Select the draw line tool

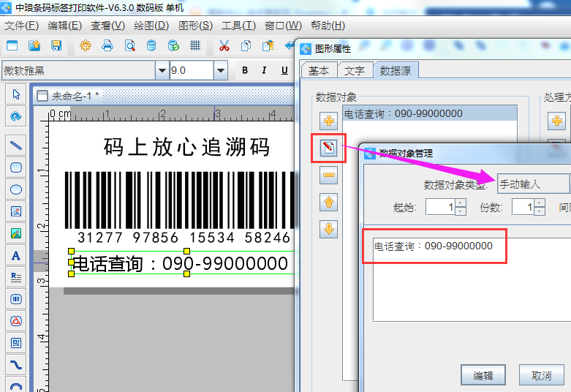(15, 146)
